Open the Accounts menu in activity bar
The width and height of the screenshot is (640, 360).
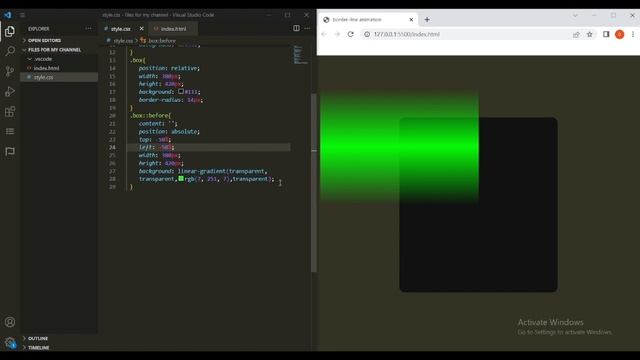tap(10, 322)
